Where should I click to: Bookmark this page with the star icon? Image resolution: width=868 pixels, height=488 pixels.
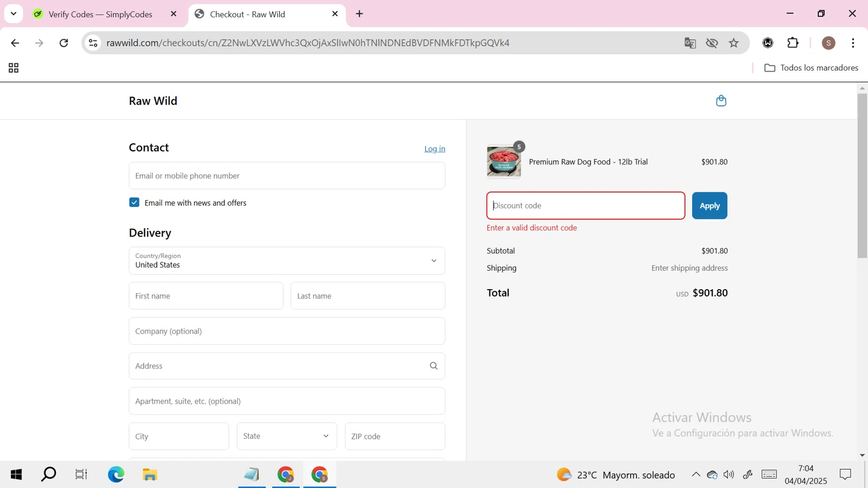734,43
